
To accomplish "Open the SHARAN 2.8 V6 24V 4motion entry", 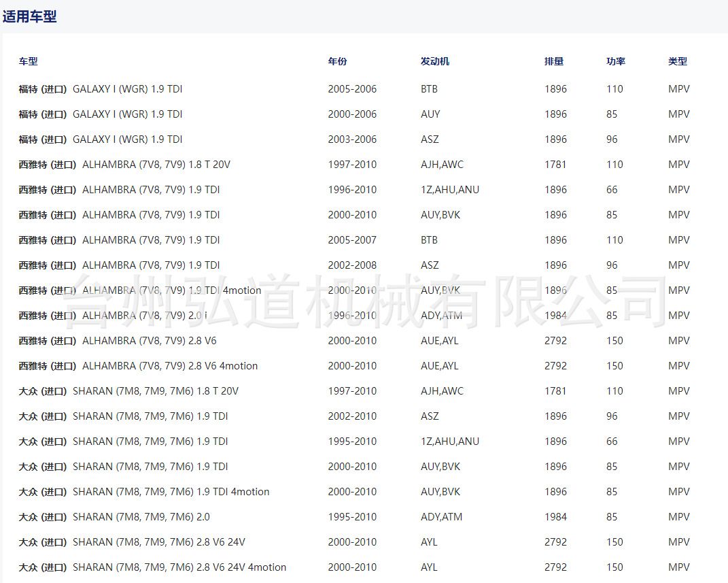I will tap(152, 567).
